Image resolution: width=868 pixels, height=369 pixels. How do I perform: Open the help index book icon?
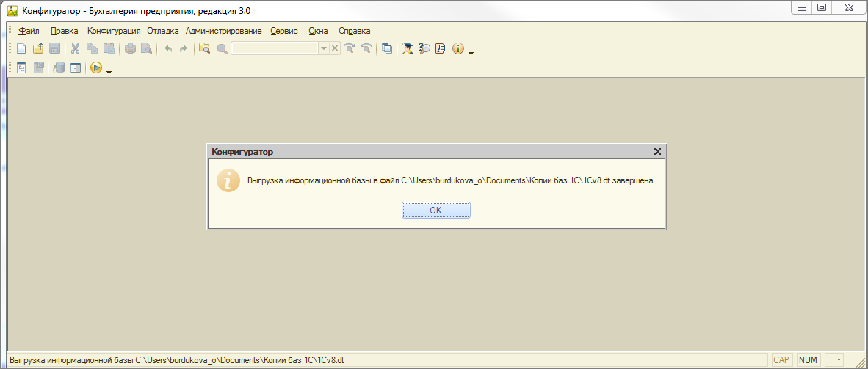point(441,48)
